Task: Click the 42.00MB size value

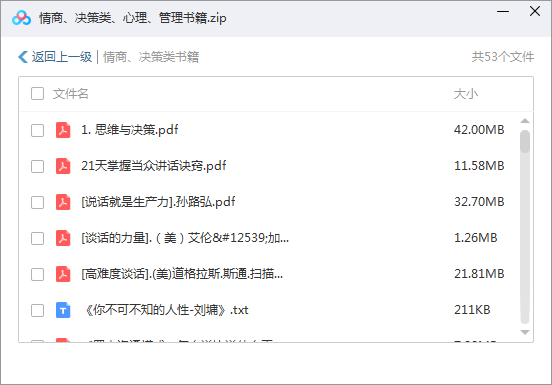Action: coord(479,130)
